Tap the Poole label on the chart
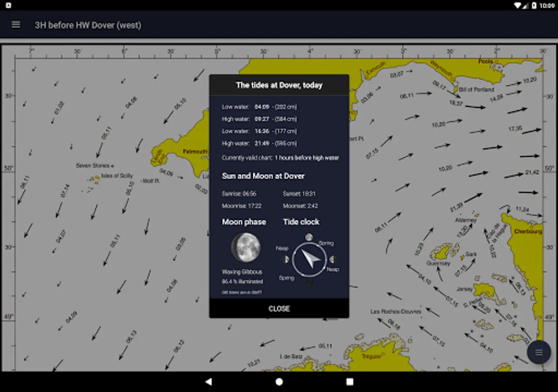 pos(486,62)
